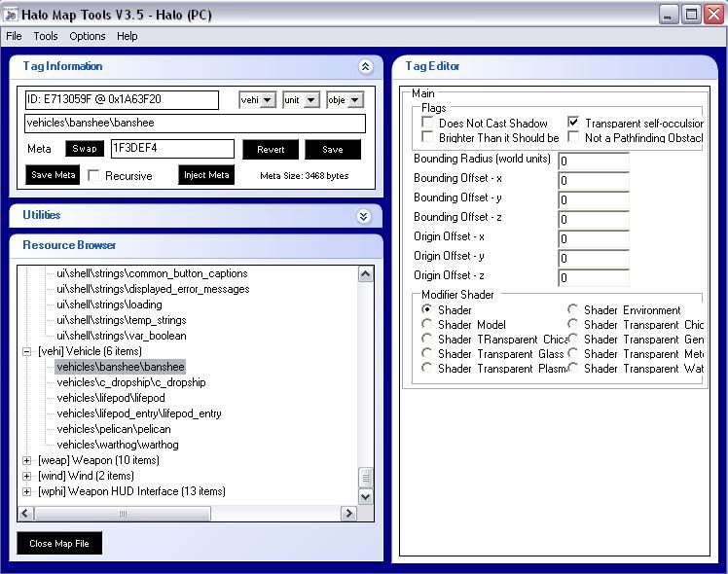
Task: Click the Close Map File button
Action: [x=59, y=544]
